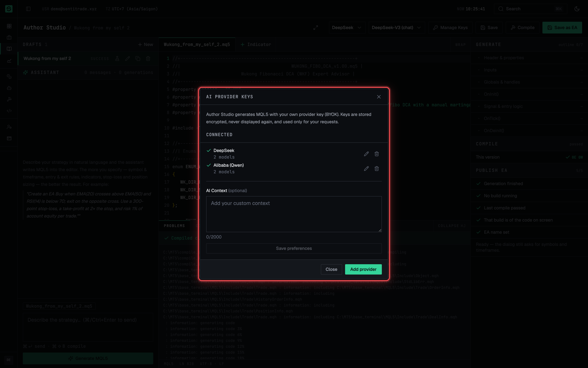Screen dimensions: 588x368
Task: Select the open book sidebar icon
Action: pyautogui.click(x=9, y=49)
